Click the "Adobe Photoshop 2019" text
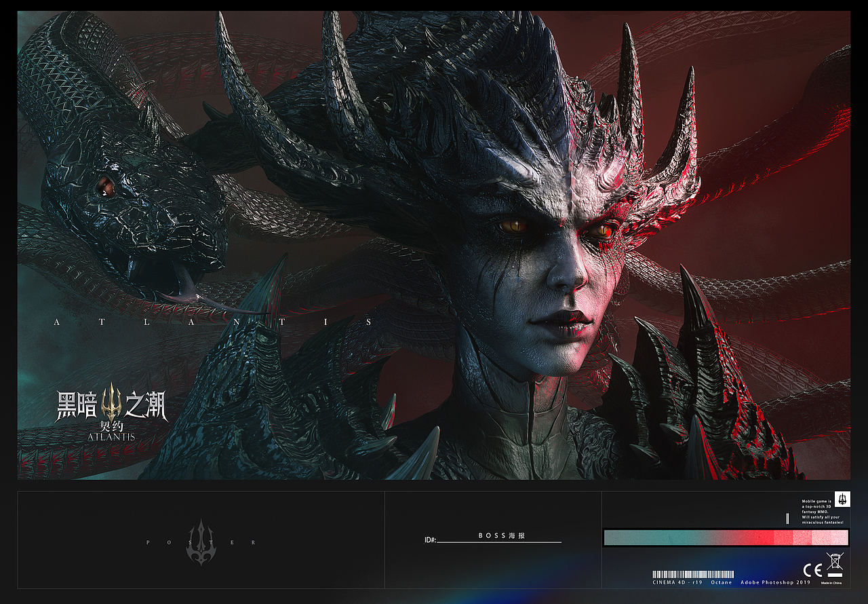The height and width of the screenshot is (604, 868). coord(775,582)
